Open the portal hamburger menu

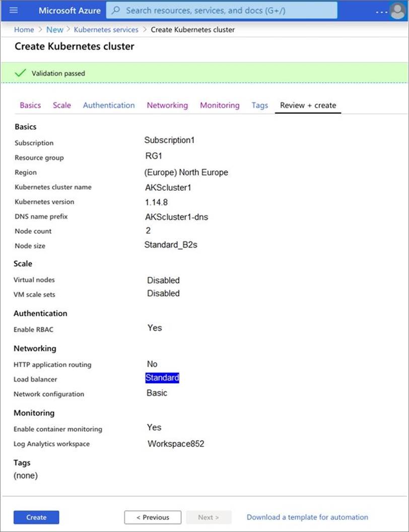(x=14, y=10)
